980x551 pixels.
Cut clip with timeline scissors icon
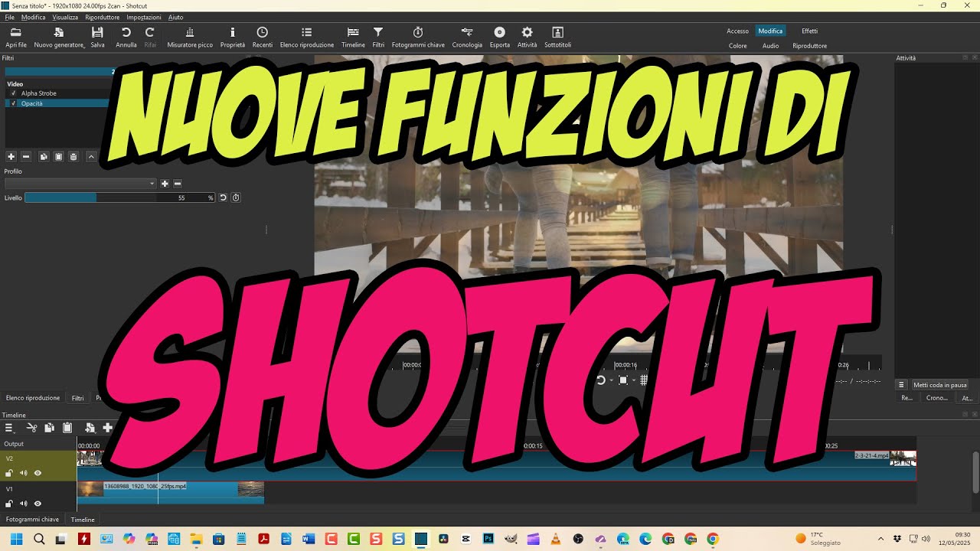tap(31, 428)
